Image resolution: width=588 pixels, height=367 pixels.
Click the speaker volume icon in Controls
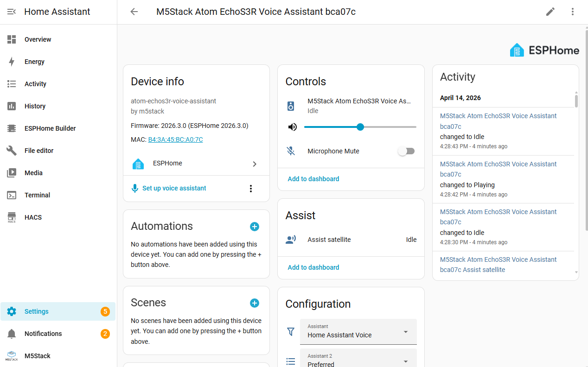[292, 127]
